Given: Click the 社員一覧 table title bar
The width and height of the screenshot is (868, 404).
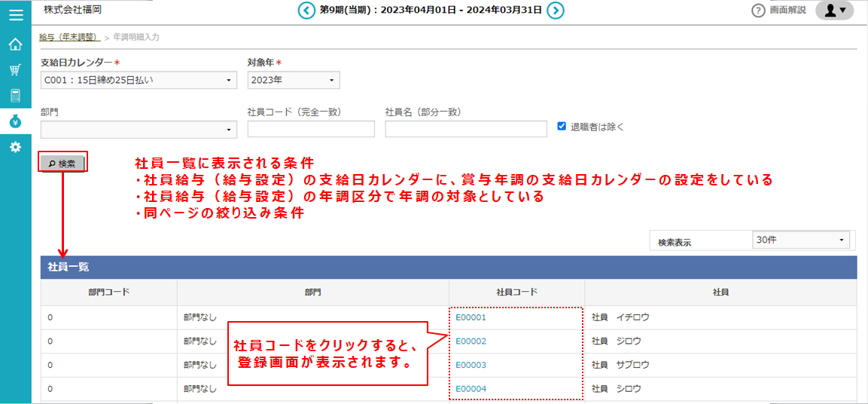Looking at the screenshot, I should 449,267.
